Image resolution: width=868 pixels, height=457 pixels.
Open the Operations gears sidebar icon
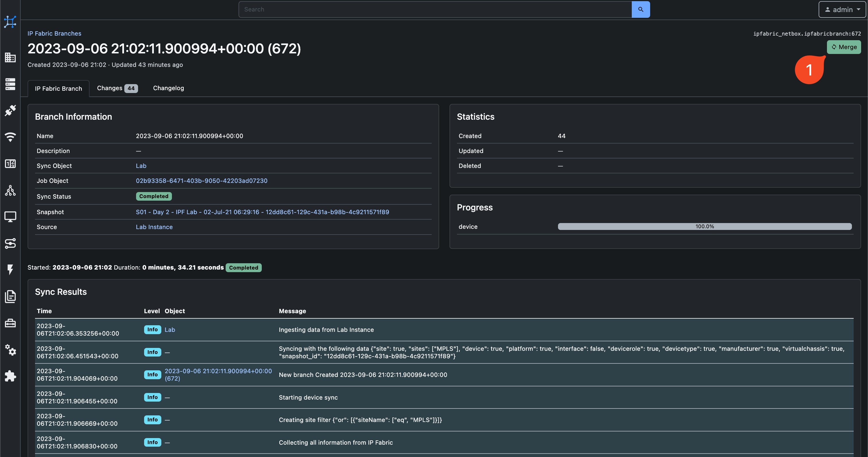pos(10,350)
